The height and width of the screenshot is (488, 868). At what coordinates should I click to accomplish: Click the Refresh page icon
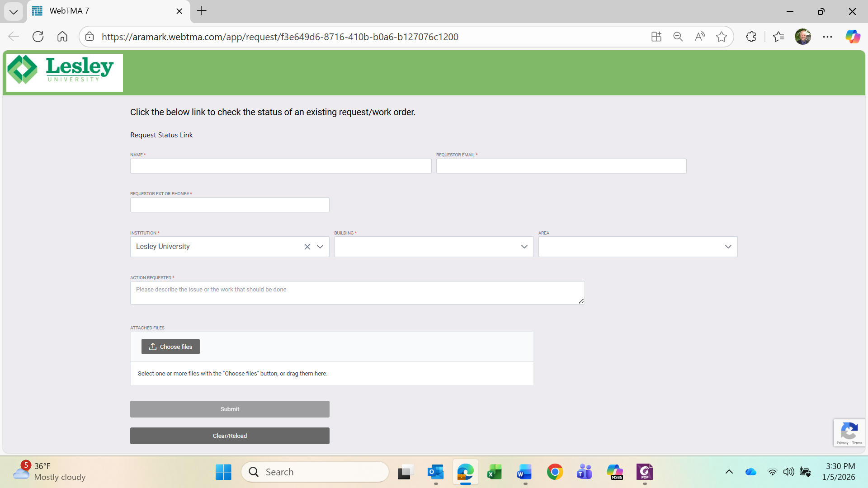tap(38, 37)
